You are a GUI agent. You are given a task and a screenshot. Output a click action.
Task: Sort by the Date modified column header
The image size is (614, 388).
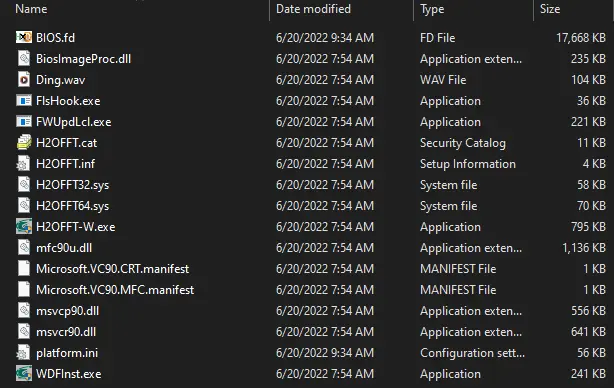(x=313, y=9)
